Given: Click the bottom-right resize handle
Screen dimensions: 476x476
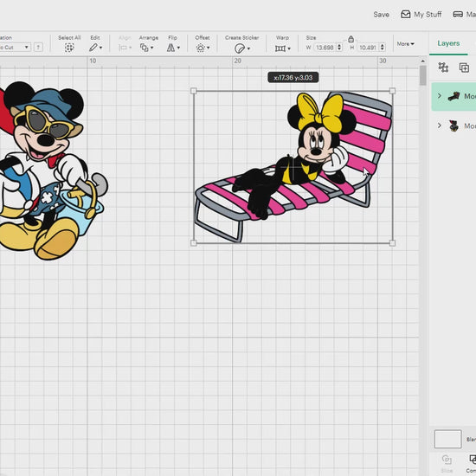Looking at the screenshot, I should (392, 243).
